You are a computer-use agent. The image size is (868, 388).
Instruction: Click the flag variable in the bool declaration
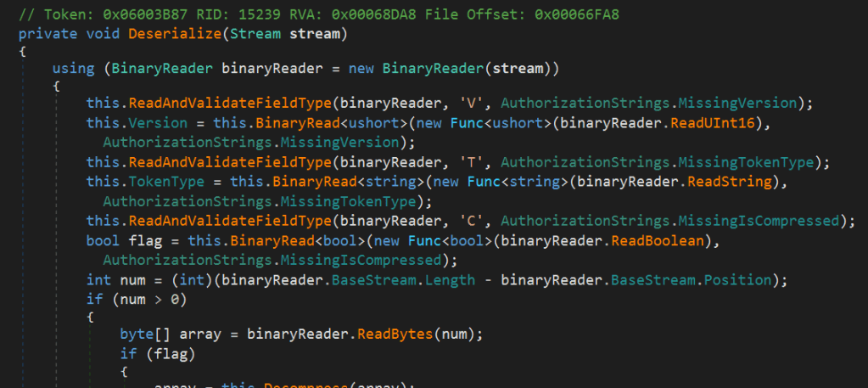[137, 240]
